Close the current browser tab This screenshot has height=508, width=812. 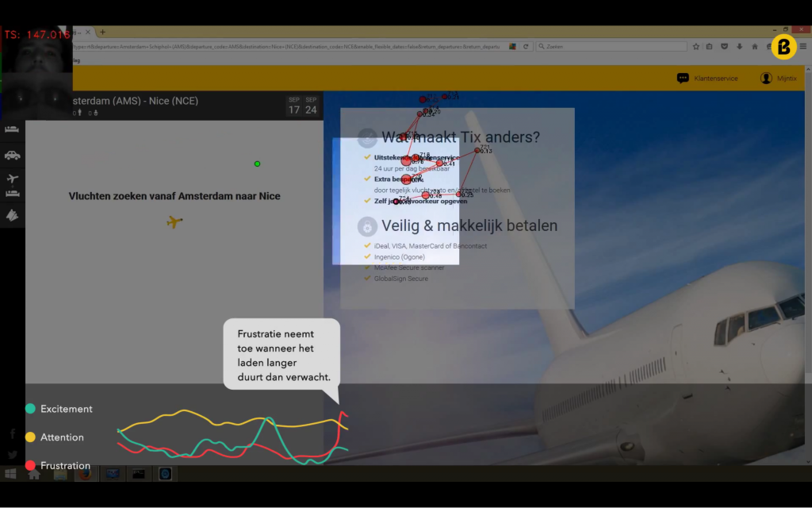(x=88, y=32)
